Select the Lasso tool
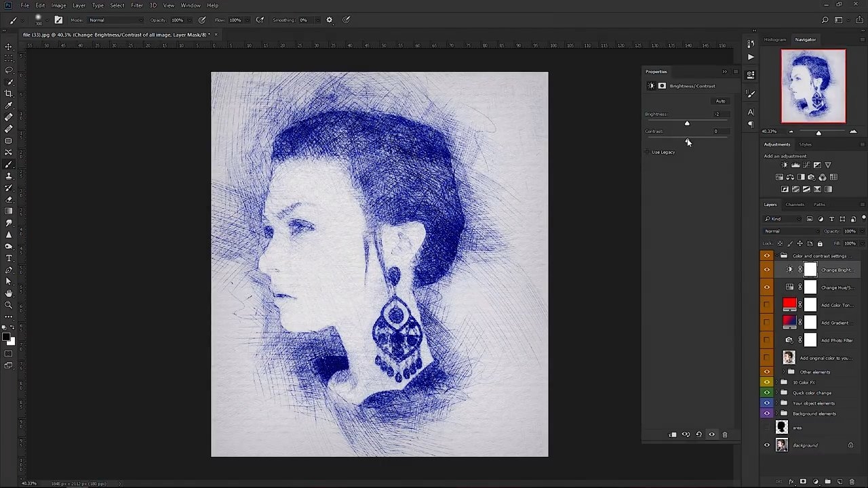The width and height of the screenshot is (868, 488). 9,70
